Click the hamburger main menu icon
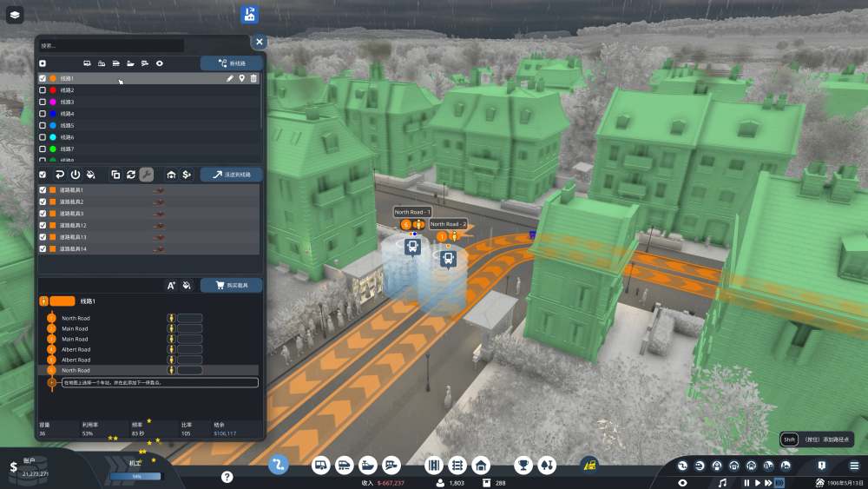Screen dimensions: 868x489 click(x=854, y=466)
